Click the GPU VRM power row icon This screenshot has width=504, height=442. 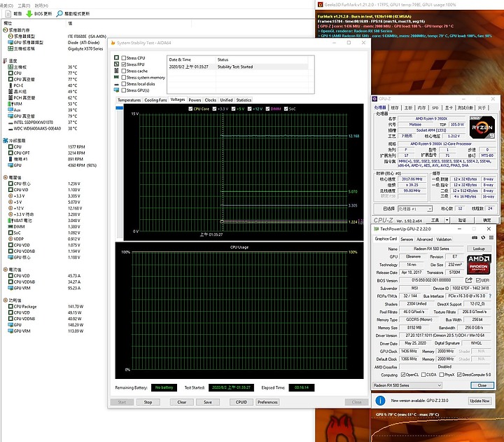click(x=10, y=331)
